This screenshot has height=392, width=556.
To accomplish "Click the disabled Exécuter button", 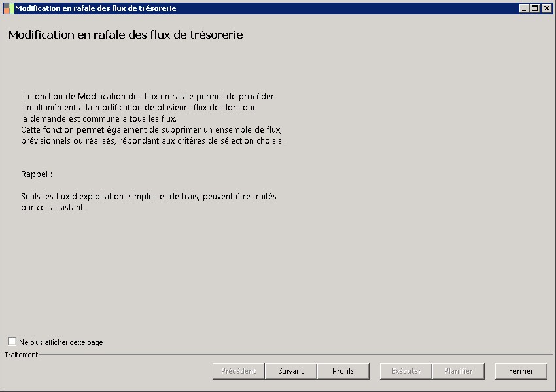I will [x=406, y=371].
